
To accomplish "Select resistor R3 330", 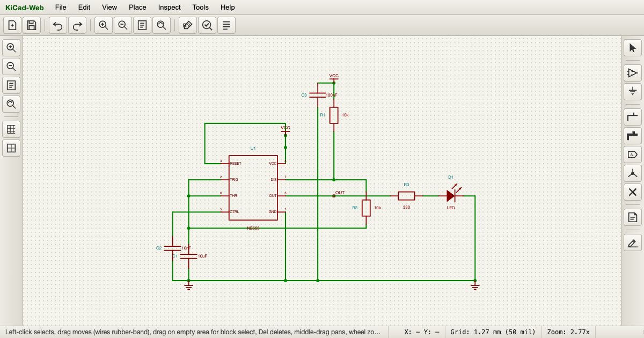I will [x=406, y=196].
